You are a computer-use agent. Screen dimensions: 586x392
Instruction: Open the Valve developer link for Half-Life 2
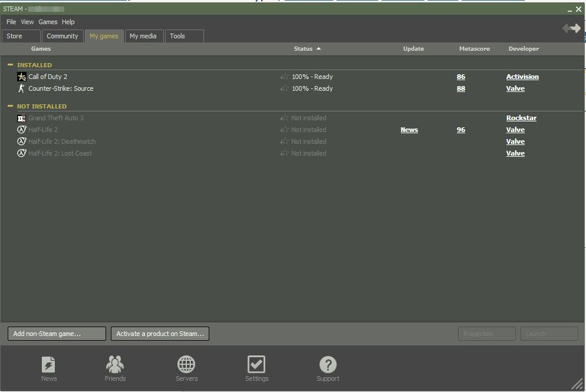click(x=515, y=130)
